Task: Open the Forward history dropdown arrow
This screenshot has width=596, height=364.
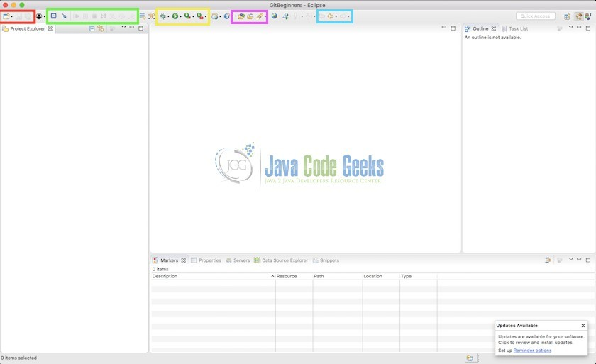Action: pos(348,16)
